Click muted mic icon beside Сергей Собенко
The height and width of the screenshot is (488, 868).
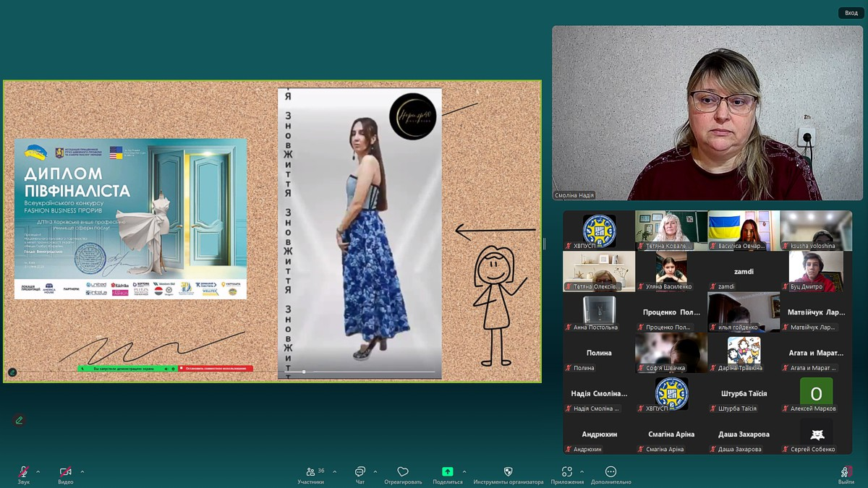click(786, 450)
